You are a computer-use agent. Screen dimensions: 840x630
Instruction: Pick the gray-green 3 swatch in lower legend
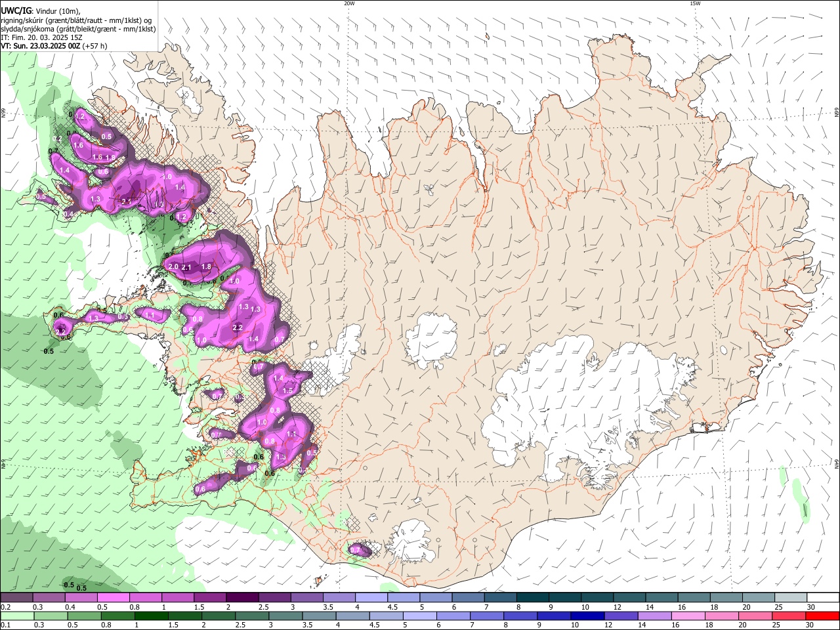tap(285, 616)
